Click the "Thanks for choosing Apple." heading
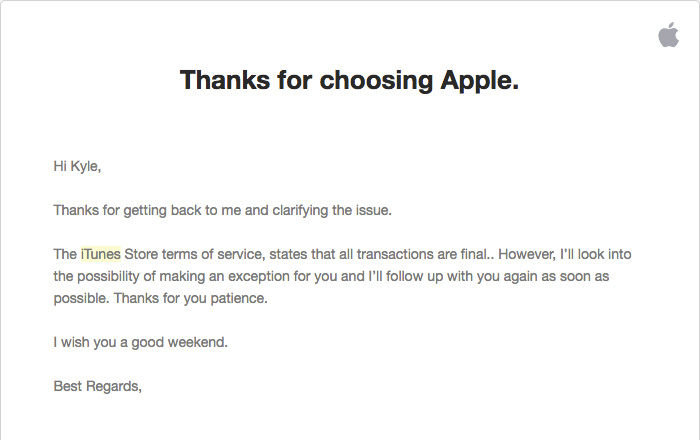The height and width of the screenshot is (440, 700). click(349, 81)
